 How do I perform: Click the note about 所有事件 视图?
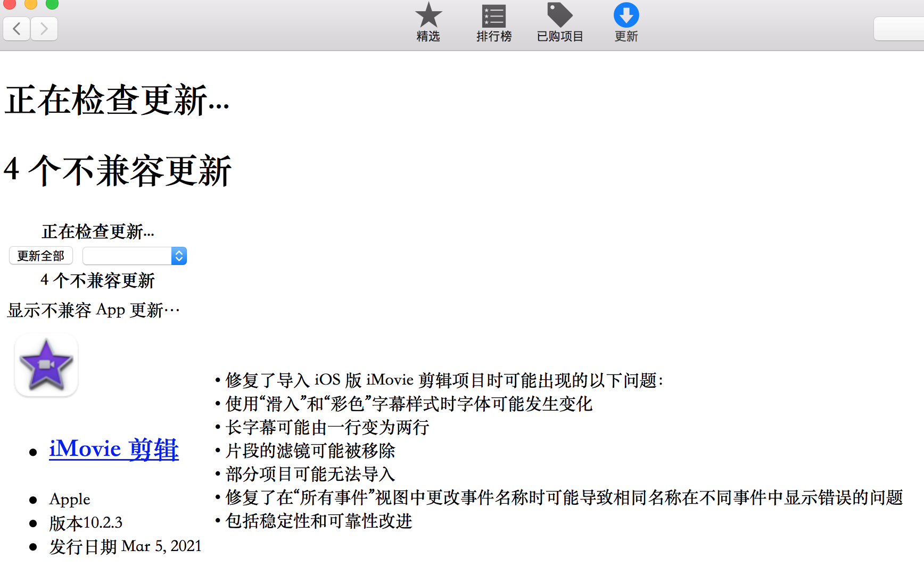point(559,497)
